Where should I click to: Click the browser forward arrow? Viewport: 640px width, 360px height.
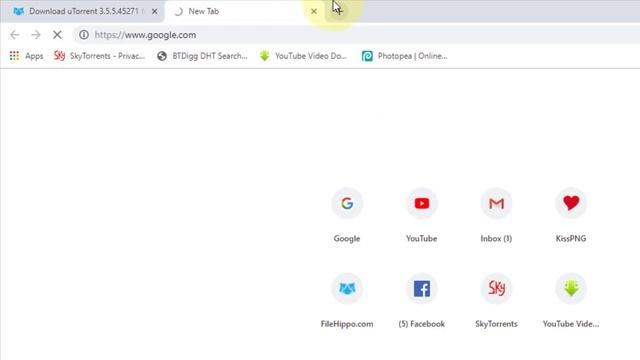tap(36, 35)
